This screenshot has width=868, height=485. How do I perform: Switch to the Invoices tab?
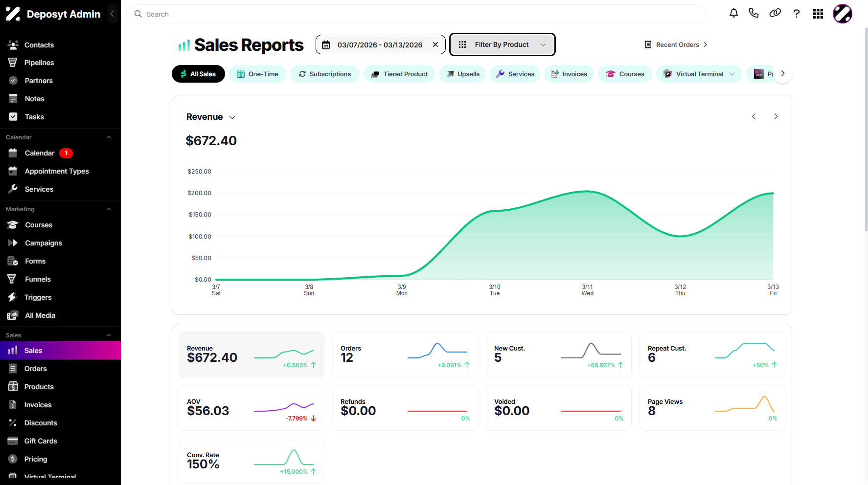coord(569,74)
